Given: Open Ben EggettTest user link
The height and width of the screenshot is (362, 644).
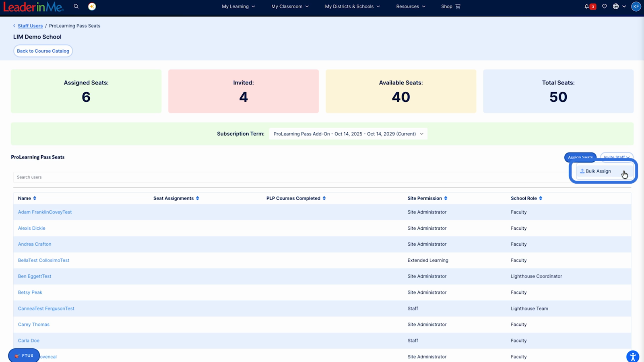Looking at the screenshot, I should [x=35, y=276].
